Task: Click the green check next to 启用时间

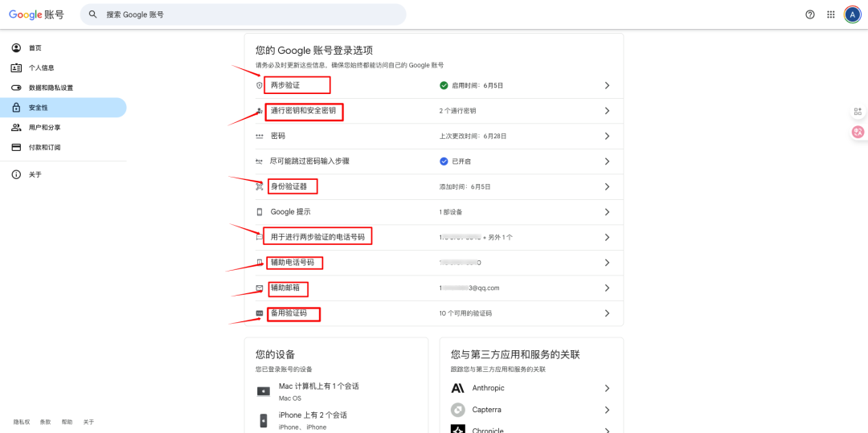Action: tap(444, 86)
